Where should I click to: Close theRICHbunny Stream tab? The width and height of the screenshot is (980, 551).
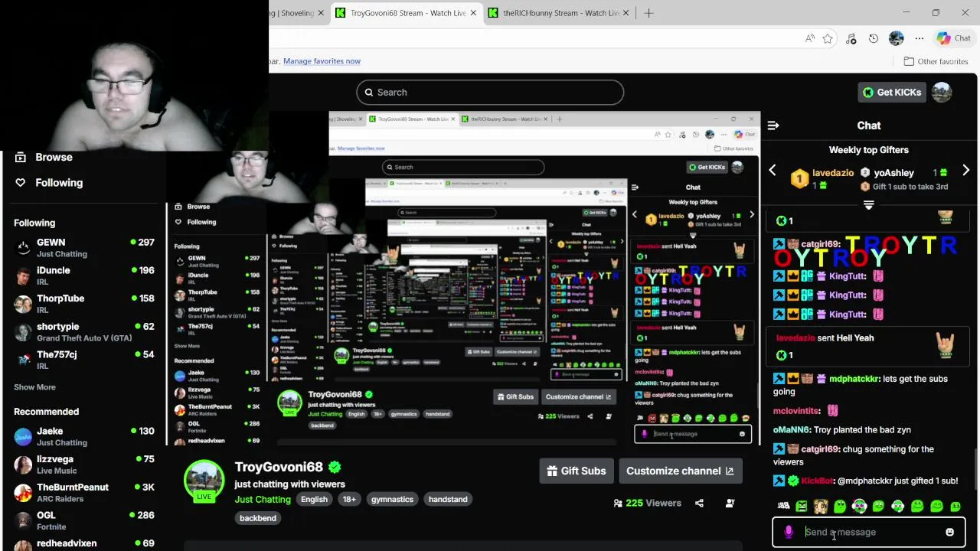[626, 13]
